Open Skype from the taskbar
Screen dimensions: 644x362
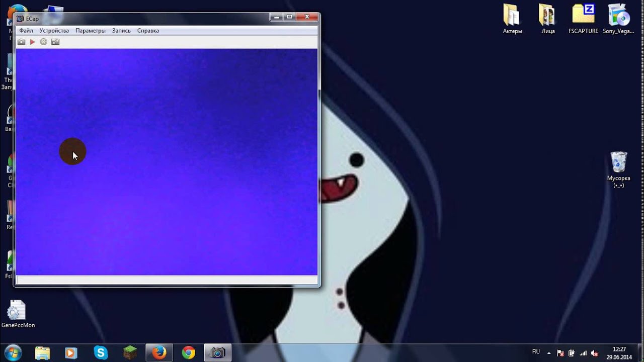(101, 353)
